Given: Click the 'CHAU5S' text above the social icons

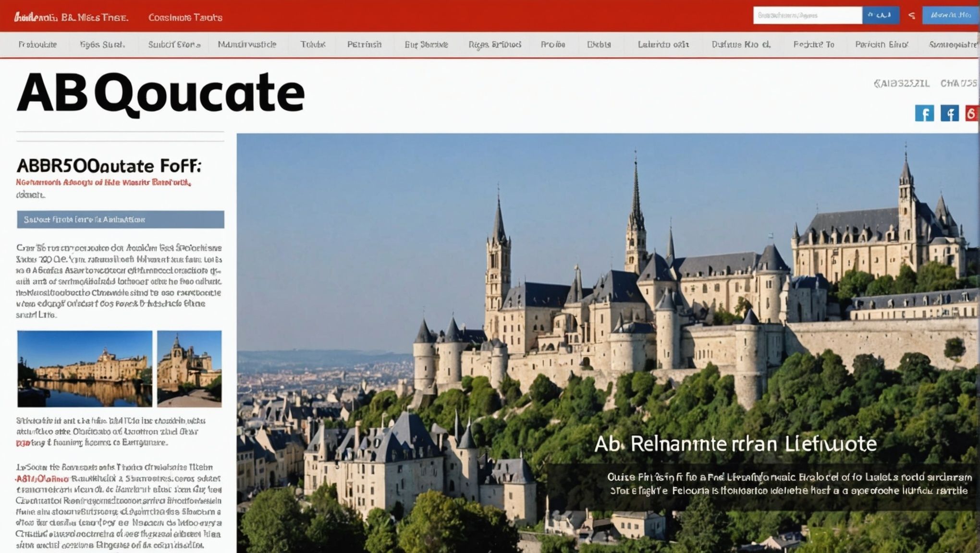Looking at the screenshot, I should (x=959, y=84).
